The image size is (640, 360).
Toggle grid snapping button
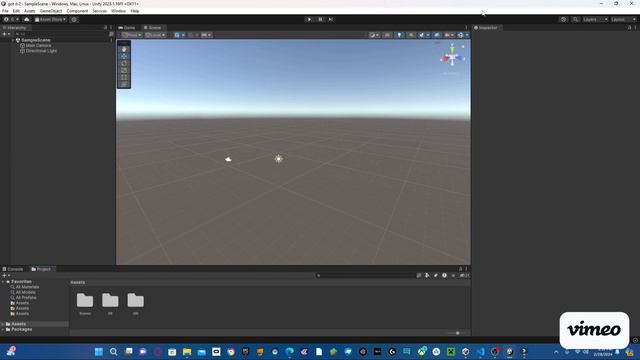191,35
